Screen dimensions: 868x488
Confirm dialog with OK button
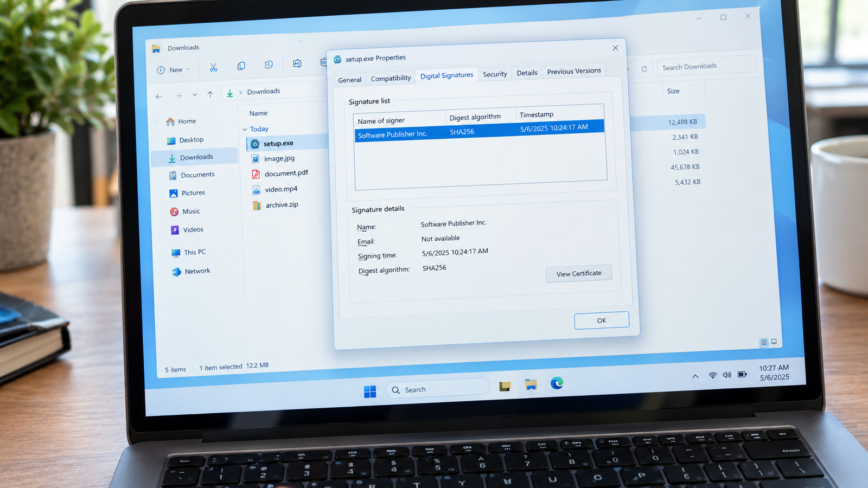coord(602,320)
